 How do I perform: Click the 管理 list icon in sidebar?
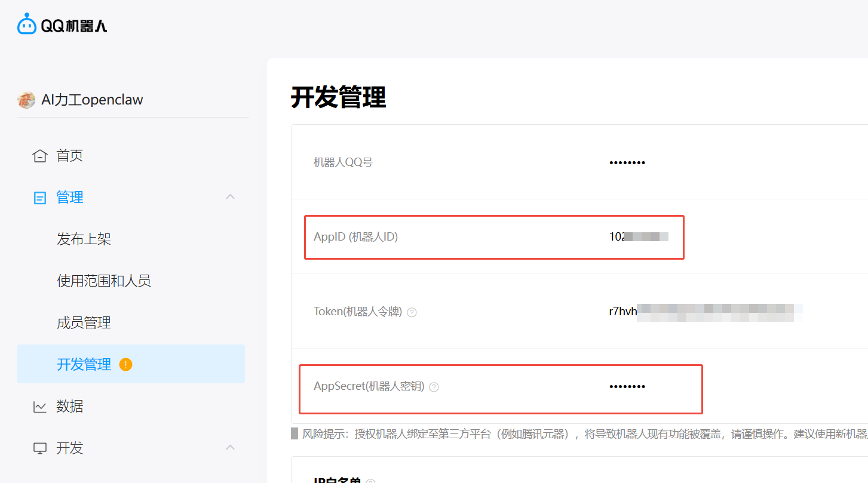pyautogui.click(x=39, y=198)
